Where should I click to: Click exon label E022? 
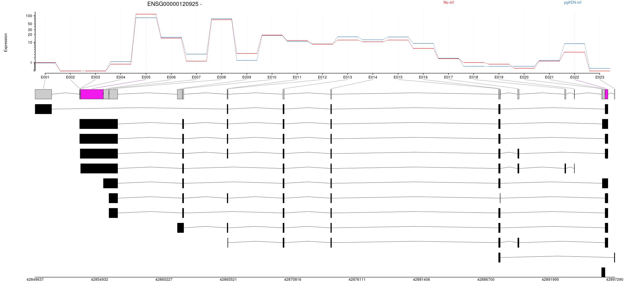click(575, 77)
